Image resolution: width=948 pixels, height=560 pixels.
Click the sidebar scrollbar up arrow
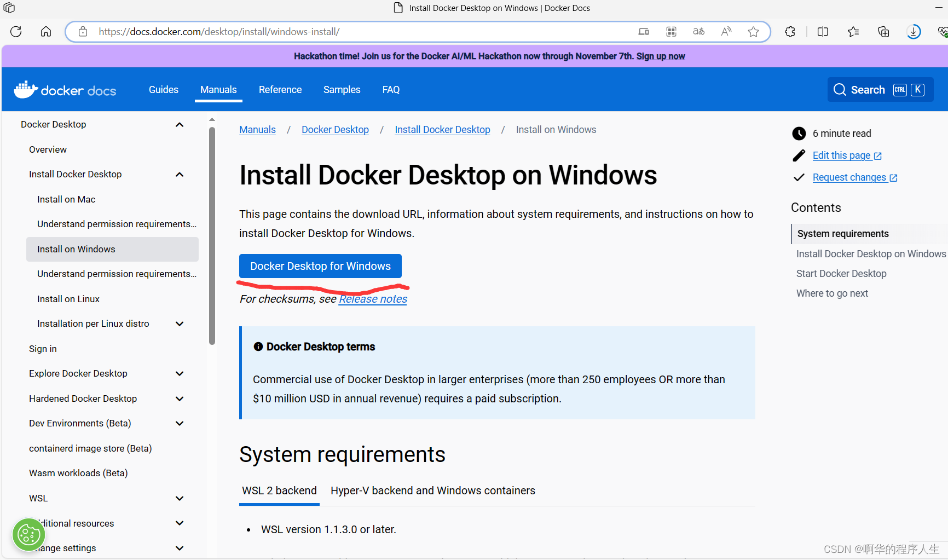pyautogui.click(x=212, y=119)
